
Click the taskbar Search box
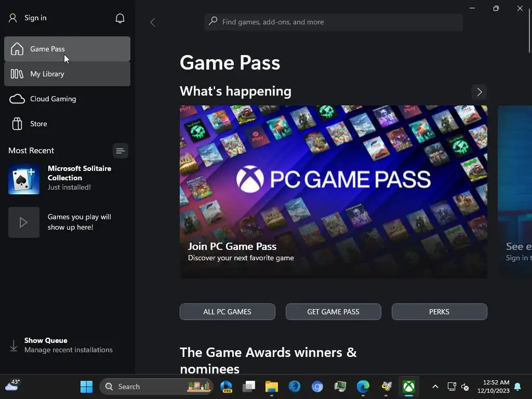point(156,387)
